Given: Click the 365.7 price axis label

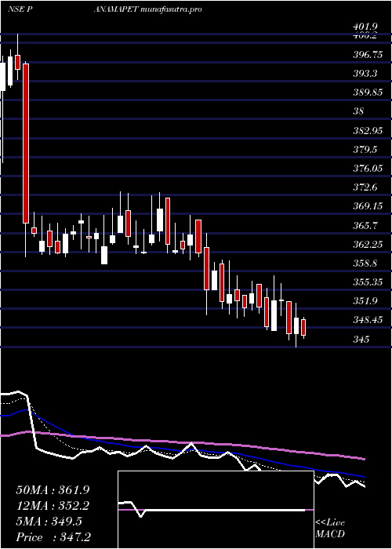Looking at the screenshot, I should [365, 226].
